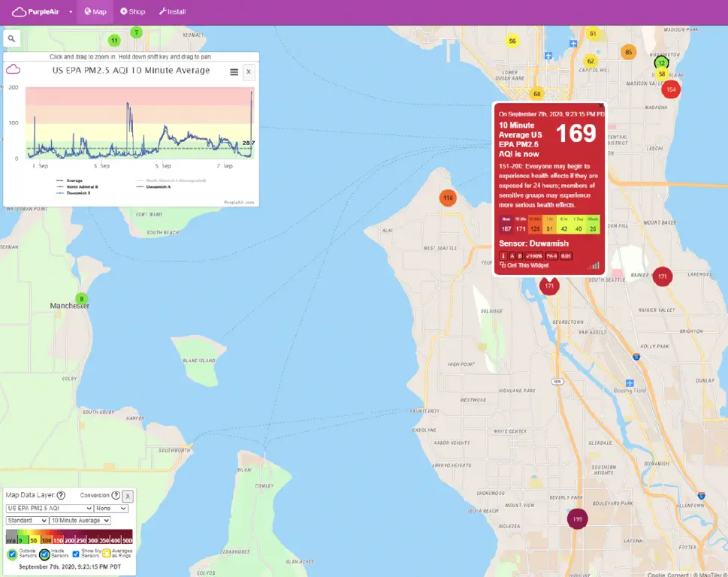Select the sensor marker showing 58

pyautogui.click(x=662, y=74)
